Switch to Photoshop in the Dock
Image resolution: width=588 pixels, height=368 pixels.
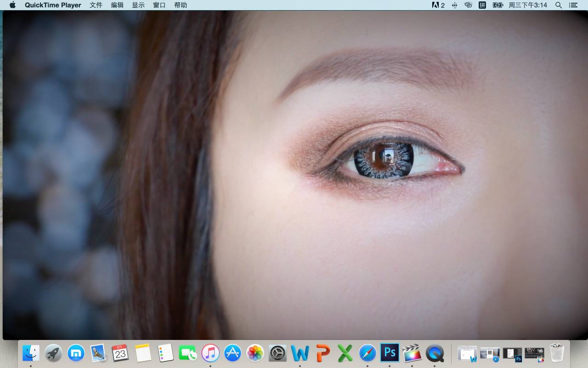[x=390, y=353]
